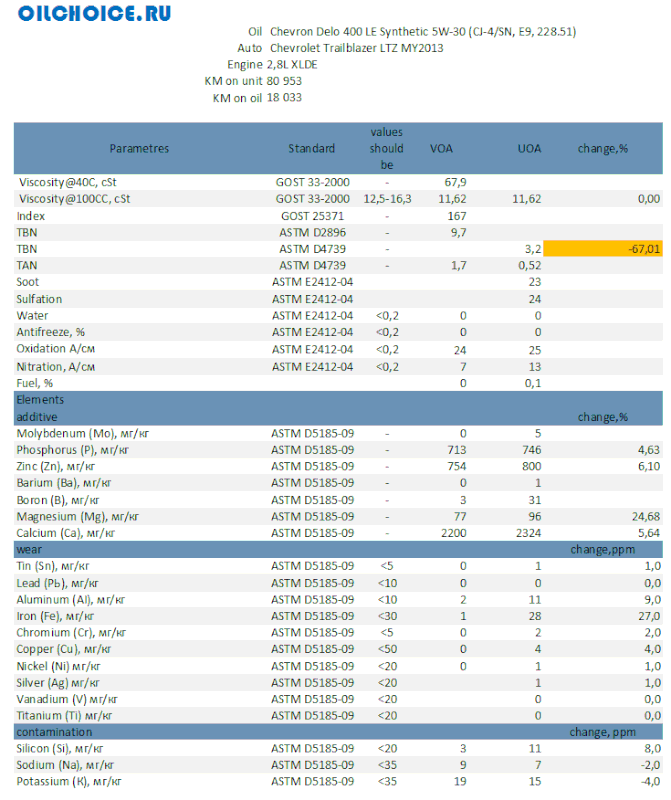Click the Parametres column header
This screenshot has width=671, height=800.
139,148
